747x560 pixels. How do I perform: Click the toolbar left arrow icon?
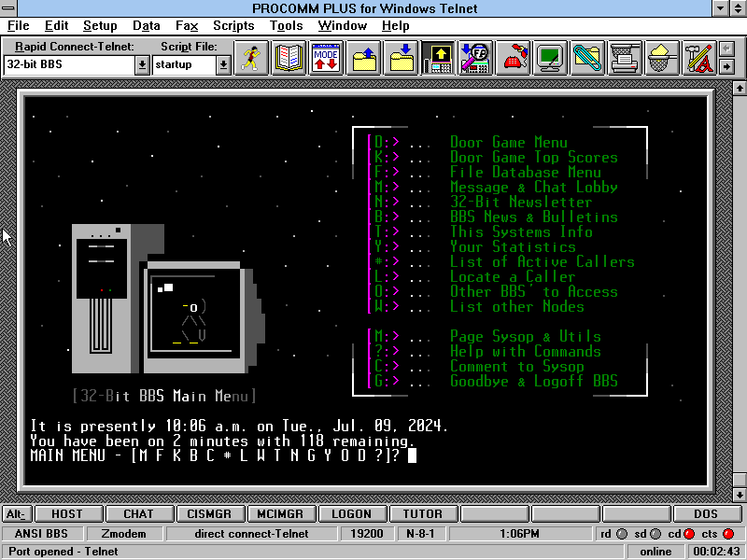[726, 49]
